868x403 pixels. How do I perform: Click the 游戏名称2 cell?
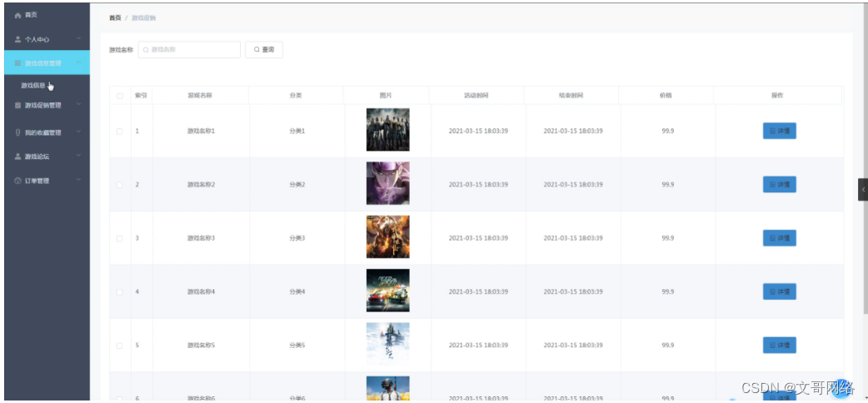tap(201, 185)
